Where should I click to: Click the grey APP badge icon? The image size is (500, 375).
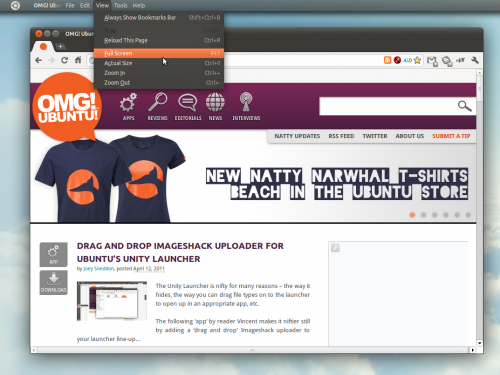tap(53, 254)
